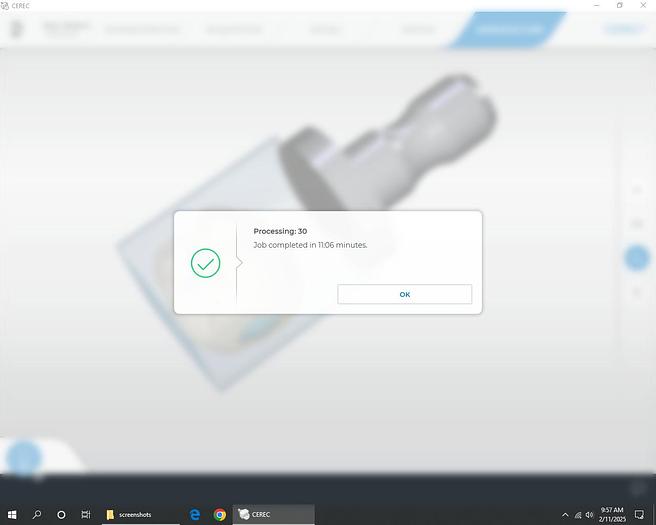Screen dimensions: 656x525
Task: Open volume control tray icon
Action: (589, 515)
